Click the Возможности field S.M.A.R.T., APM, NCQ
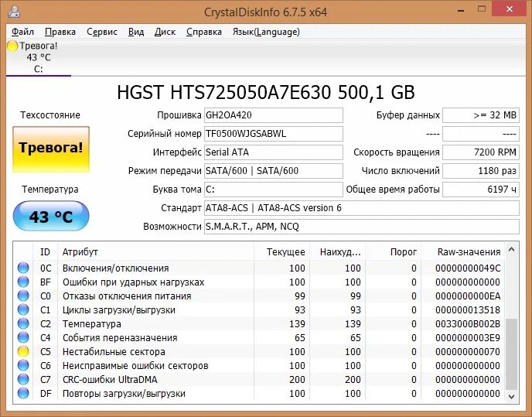The image size is (532, 417). point(362,227)
